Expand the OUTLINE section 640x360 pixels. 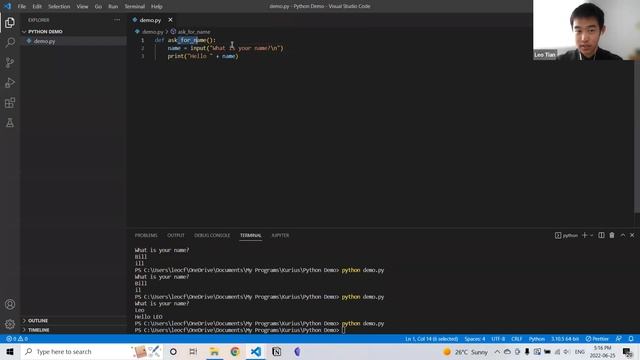coord(73,320)
